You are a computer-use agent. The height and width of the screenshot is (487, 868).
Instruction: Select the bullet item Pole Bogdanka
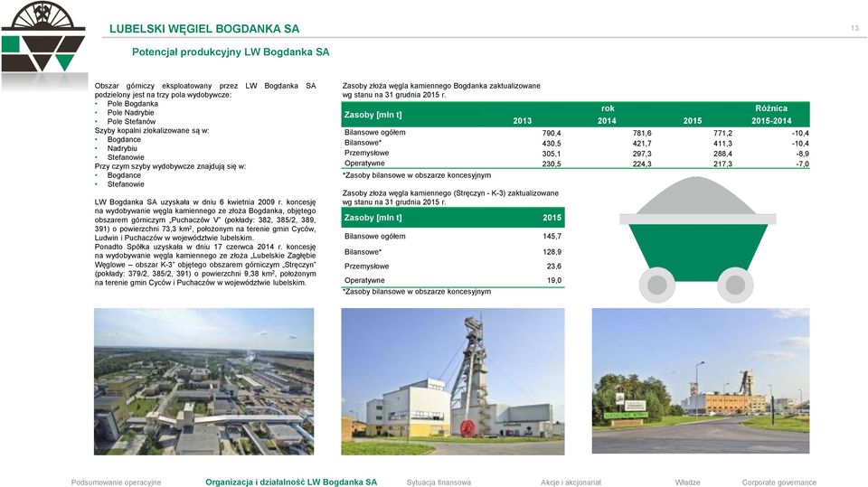click(133, 104)
